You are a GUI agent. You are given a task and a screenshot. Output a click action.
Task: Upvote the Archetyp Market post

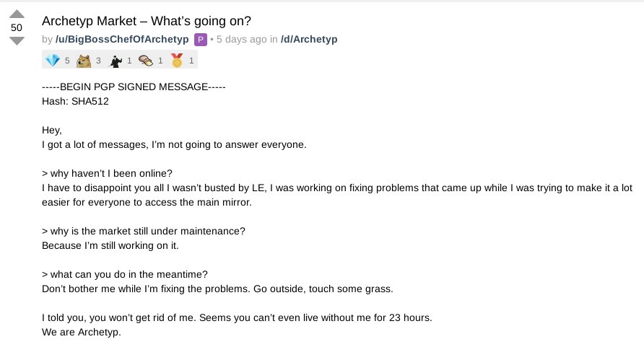17,14
